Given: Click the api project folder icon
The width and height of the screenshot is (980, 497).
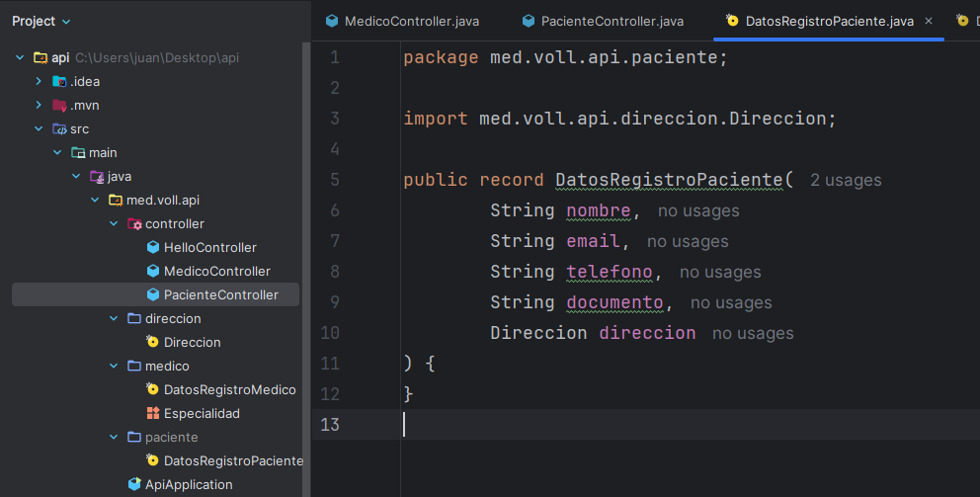Looking at the screenshot, I should tap(41, 57).
